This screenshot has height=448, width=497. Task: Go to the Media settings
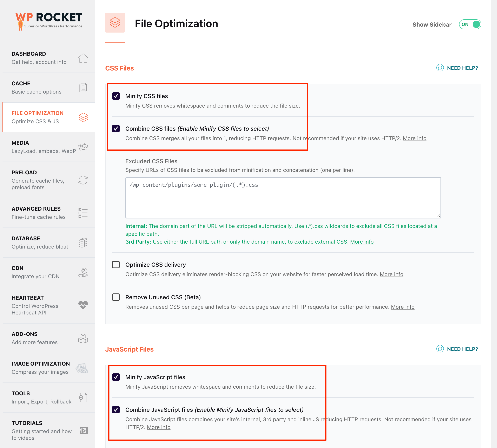pos(49,147)
